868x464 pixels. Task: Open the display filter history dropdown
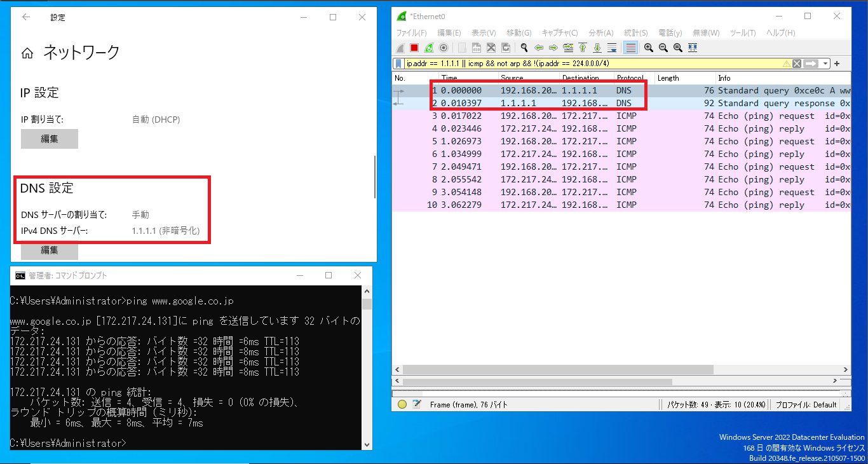pyautogui.click(x=825, y=64)
